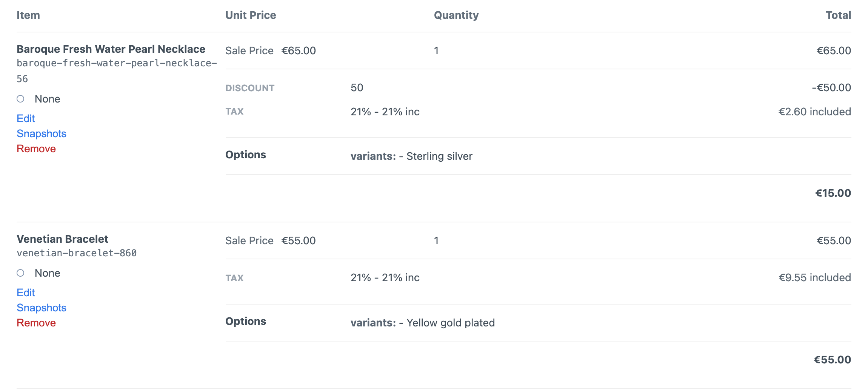This screenshot has height=389, width=868.
Task: Click the quantity value for the Pearl Necklace
Action: [437, 51]
